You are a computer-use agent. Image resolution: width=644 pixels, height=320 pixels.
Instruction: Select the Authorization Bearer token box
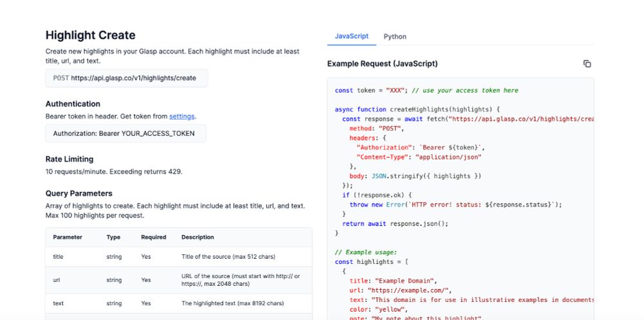coord(126,133)
